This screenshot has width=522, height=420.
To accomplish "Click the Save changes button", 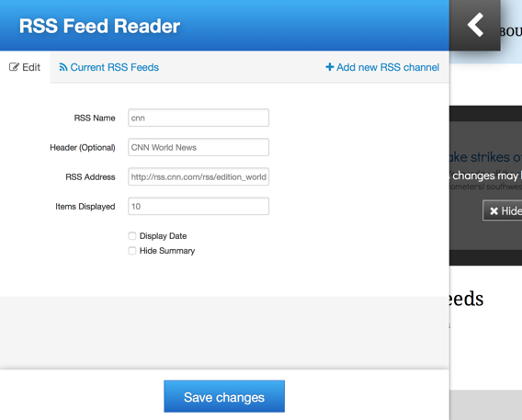I will click(224, 396).
